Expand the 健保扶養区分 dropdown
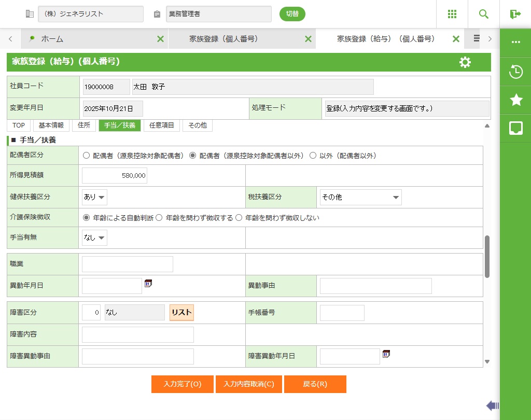The image size is (531, 420). 94,198
